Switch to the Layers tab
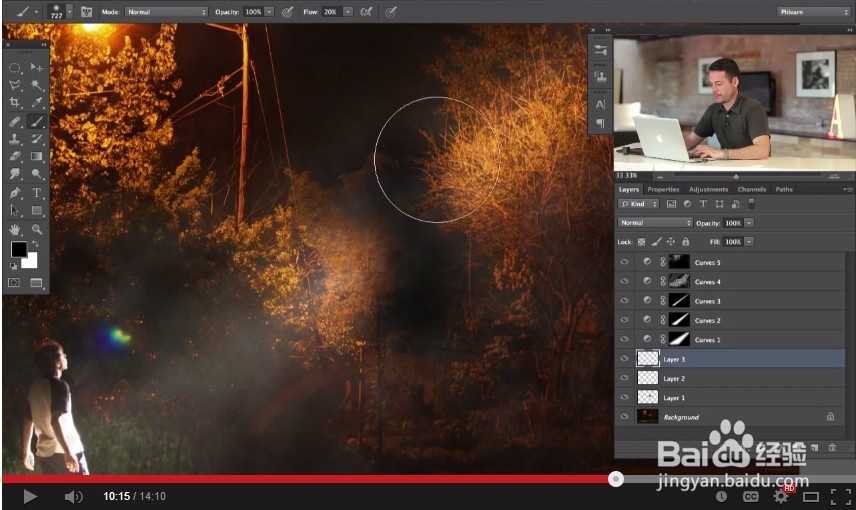 [629, 189]
